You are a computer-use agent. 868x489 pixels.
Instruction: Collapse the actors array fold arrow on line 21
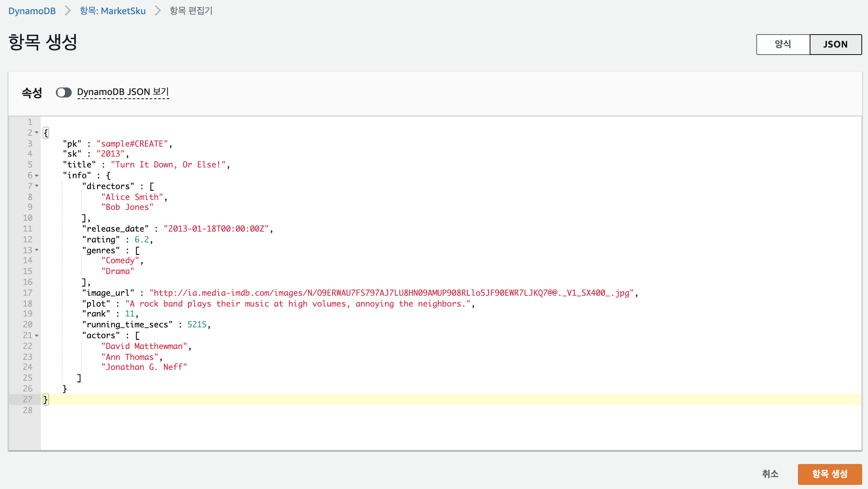pyautogui.click(x=37, y=336)
